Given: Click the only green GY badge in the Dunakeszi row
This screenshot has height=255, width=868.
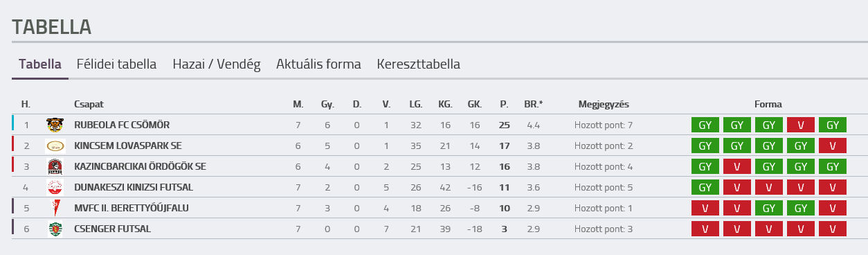Looking at the screenshot, I should [x=705, y=187].
